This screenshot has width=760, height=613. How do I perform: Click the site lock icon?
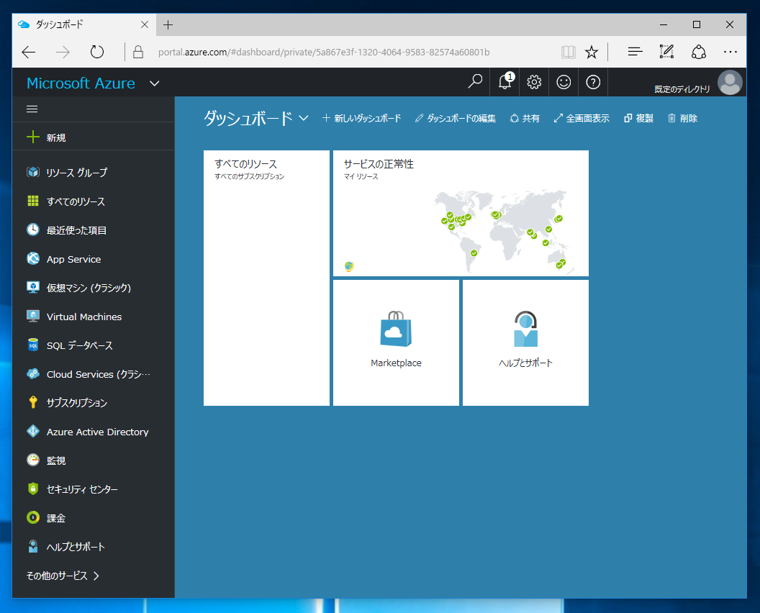[138, 52]
